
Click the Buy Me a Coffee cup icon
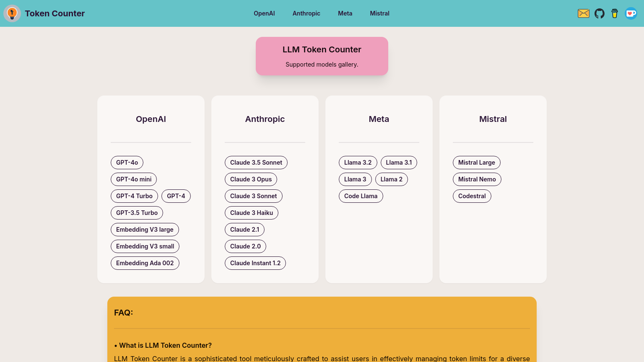pyautogui.click(x=615, y=13)
